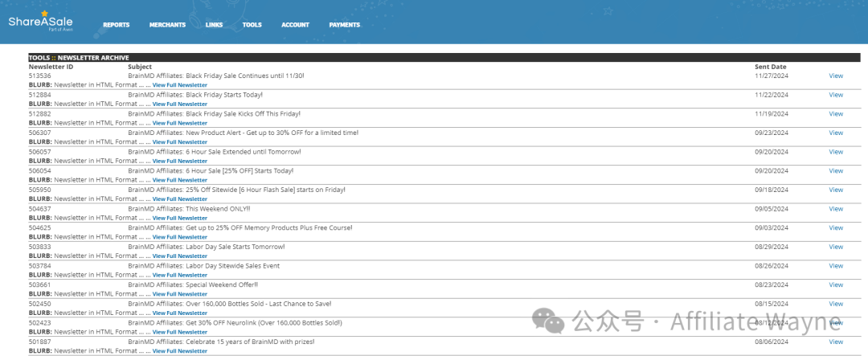This screenshot has height=356, width=868.
Task: Select subject 'Get up to 25% OFF Memory Products'
Action: click(240, 227)
